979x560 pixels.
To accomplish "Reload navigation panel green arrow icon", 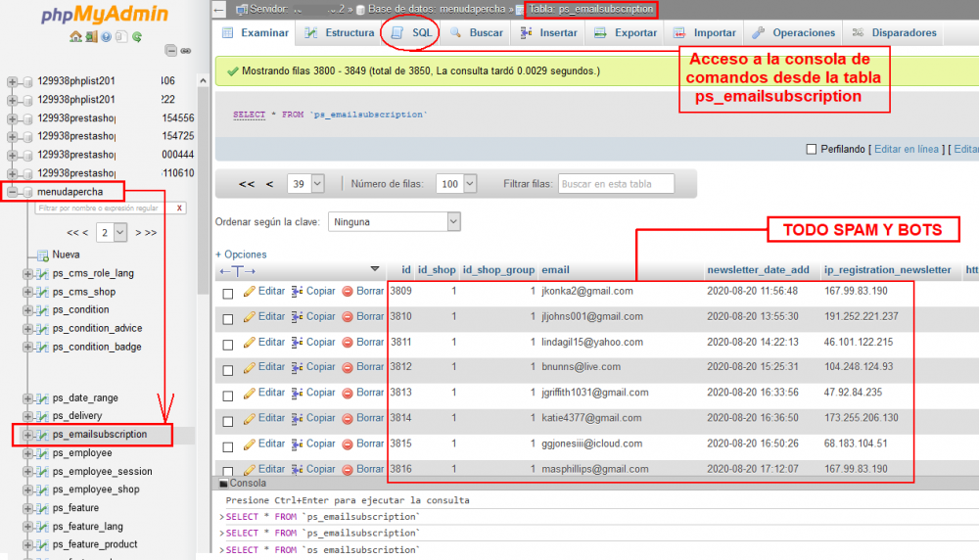I will 137,37.
